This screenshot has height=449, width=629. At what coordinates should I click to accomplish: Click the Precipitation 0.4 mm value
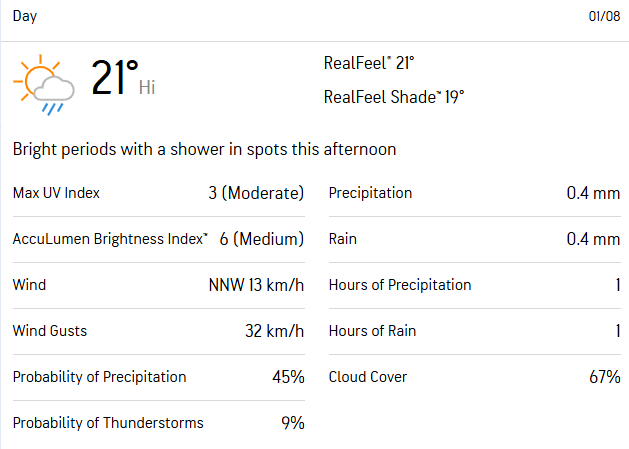coord(593,193)
